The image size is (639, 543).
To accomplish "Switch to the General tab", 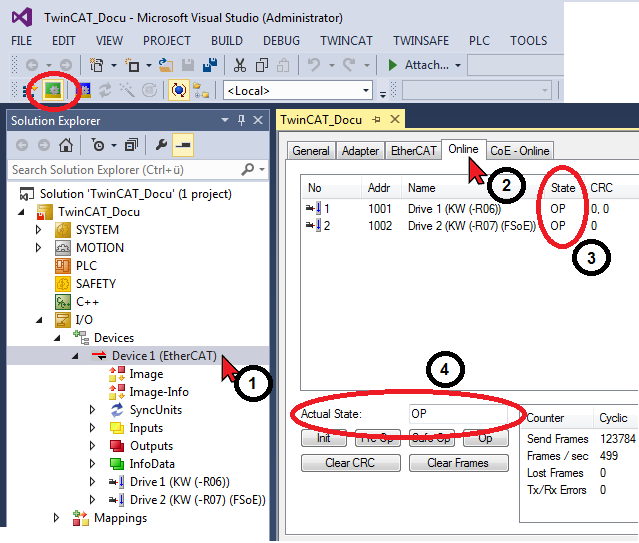I will (311, 151).
